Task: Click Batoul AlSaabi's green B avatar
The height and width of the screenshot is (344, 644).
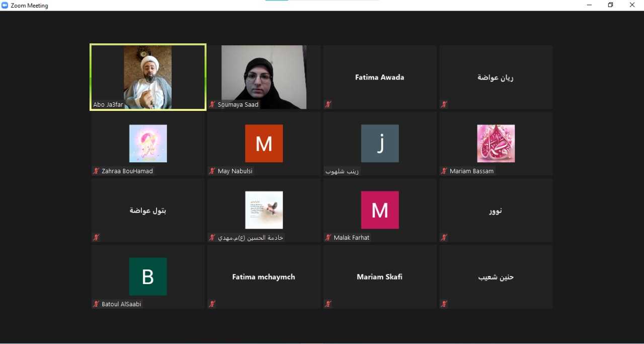Action: point(148,277)
